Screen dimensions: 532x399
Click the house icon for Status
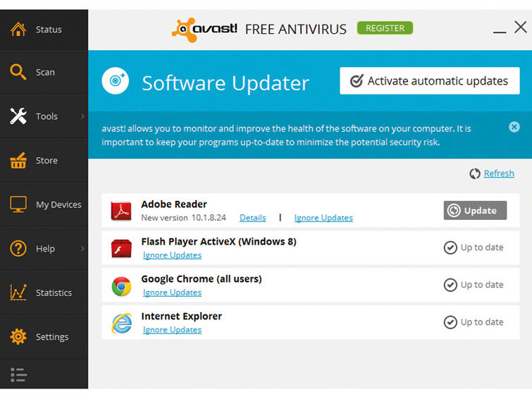click(x=18, y=29)
